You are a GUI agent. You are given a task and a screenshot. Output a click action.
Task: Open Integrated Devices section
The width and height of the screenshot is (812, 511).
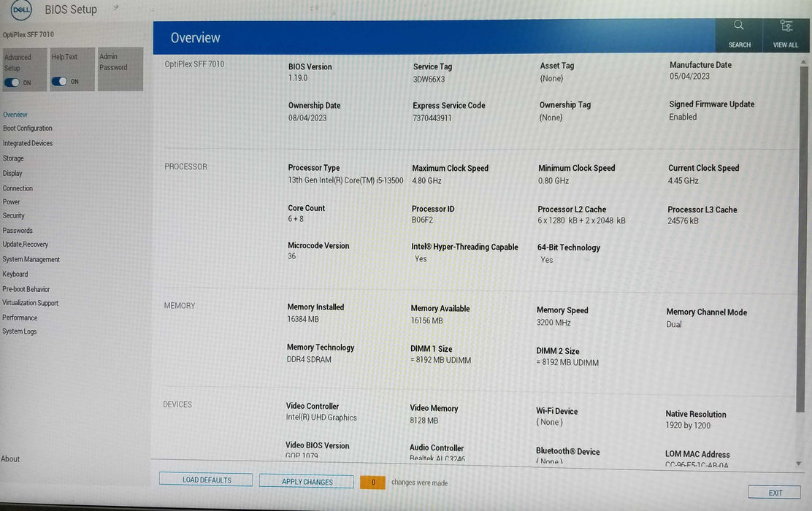pyautogui.click(x=28, y=143)
